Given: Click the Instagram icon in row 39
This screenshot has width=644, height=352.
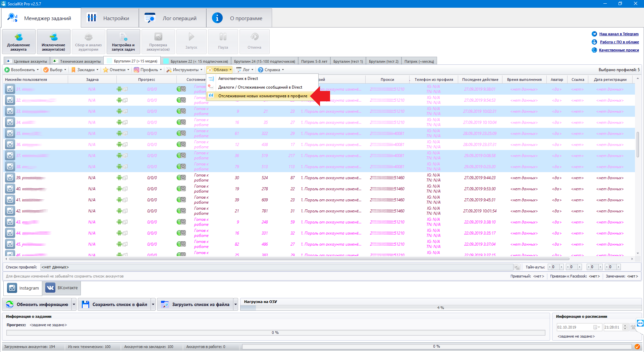Looking at the screenshot, I should (x=10, y=178).
